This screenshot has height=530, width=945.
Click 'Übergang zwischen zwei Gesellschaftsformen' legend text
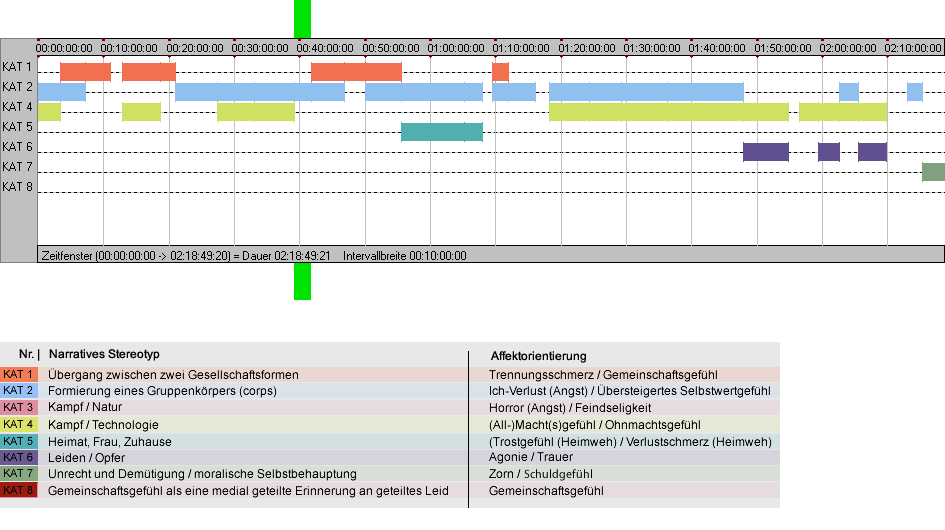coord(174,375)
